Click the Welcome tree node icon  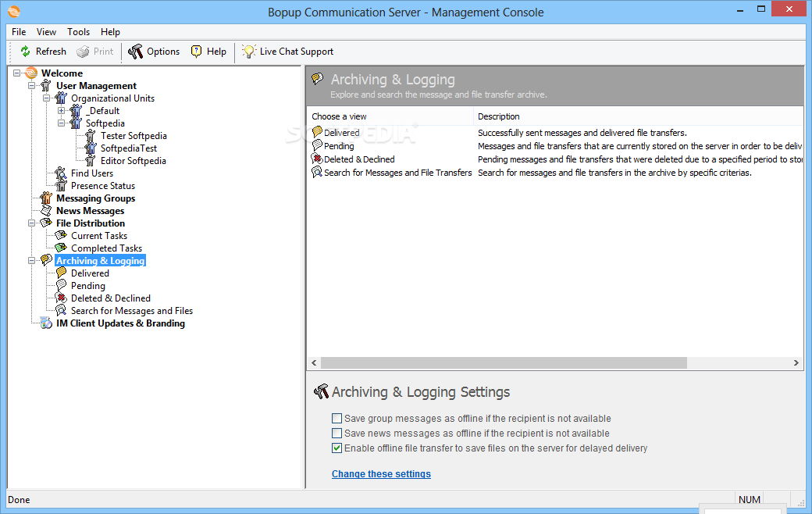31,73
